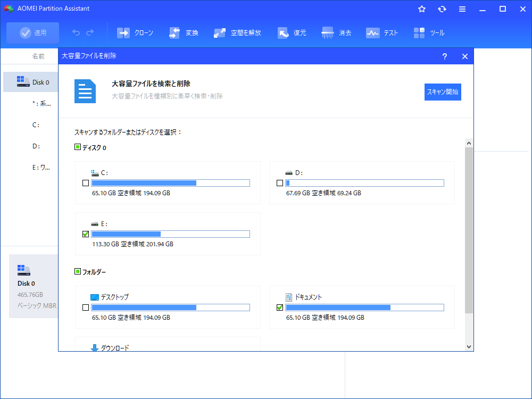
Task: Uncheck the ドキュメント folder checkbox
Action: click(280, 307)
